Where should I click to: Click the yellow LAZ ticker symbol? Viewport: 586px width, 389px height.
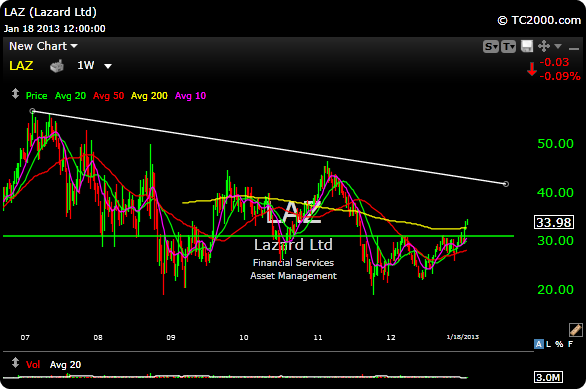tap(21, 66)
